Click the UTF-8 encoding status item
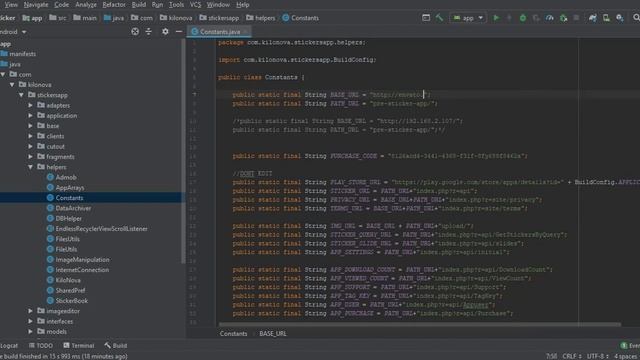The height and width of the screenshot is (360, 640). tap(598, 356)
